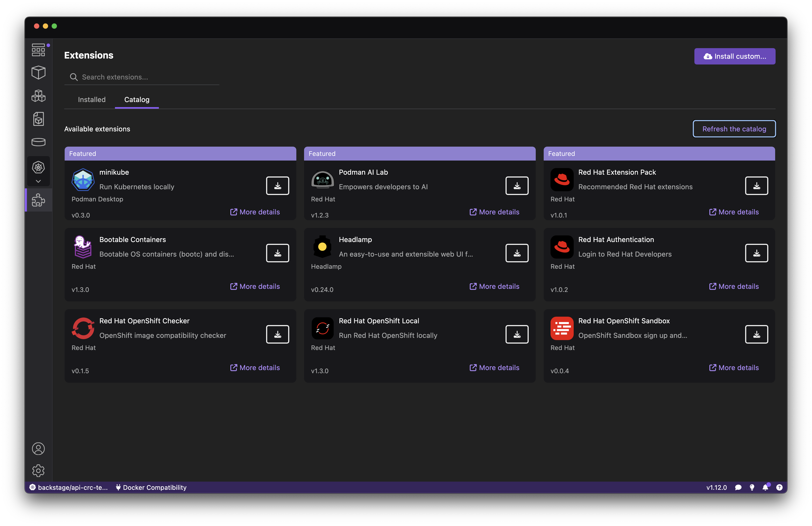Image resolution: width=812 pixels, height=526 pixels.
Task: Install Red Hat OpenShift Local extension
Action: 517,334
